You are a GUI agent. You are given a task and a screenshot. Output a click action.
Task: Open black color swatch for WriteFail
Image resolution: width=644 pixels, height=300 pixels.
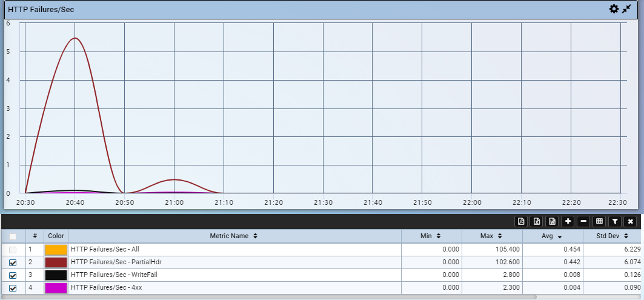tap(56, 275)
